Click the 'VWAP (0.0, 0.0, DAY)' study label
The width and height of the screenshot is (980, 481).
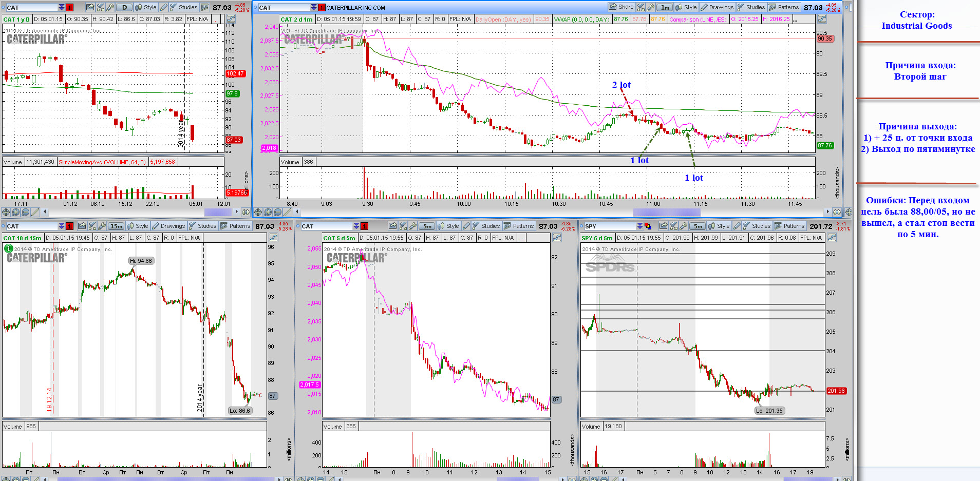581,20
